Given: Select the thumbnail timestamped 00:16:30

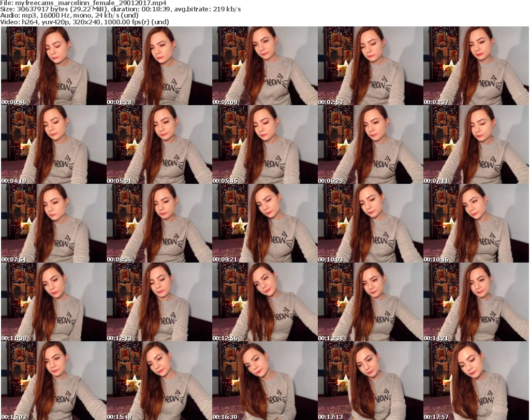Looking at the screenshot, I should (x=265, y=381).
